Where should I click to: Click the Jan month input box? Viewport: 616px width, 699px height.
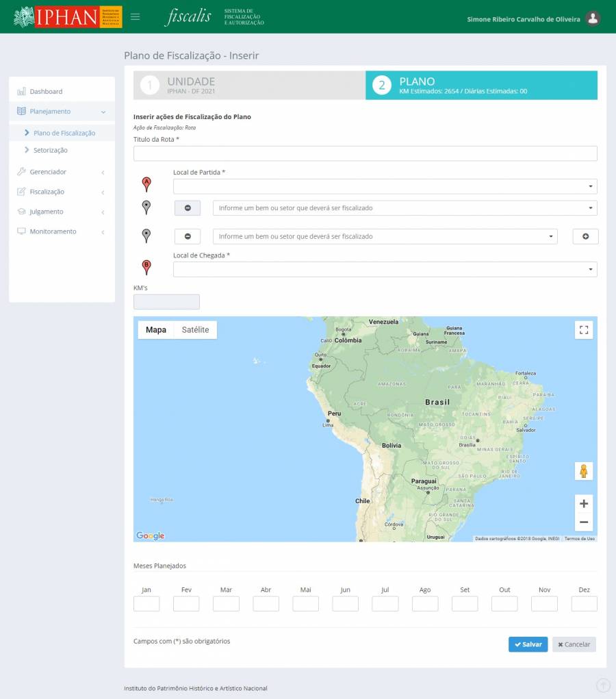click(x=146, y=604)
